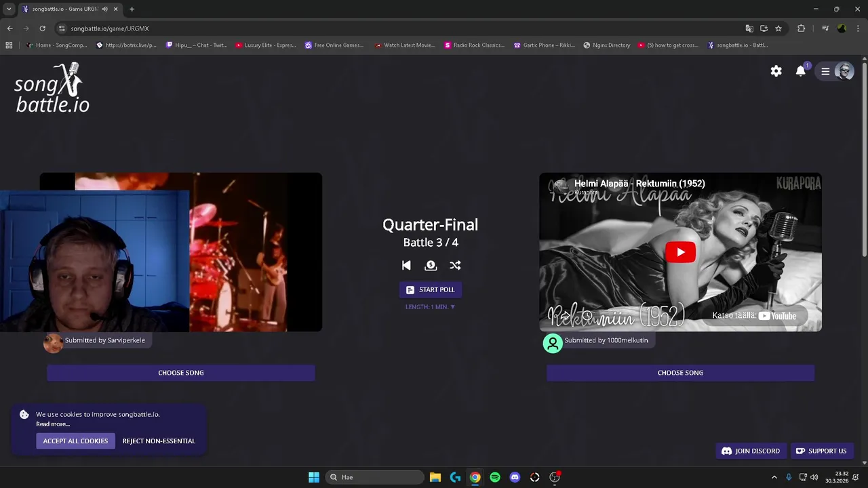Play the Helmi Alapää YouTube video
This screenshot has height=488, width=868.
680,253
